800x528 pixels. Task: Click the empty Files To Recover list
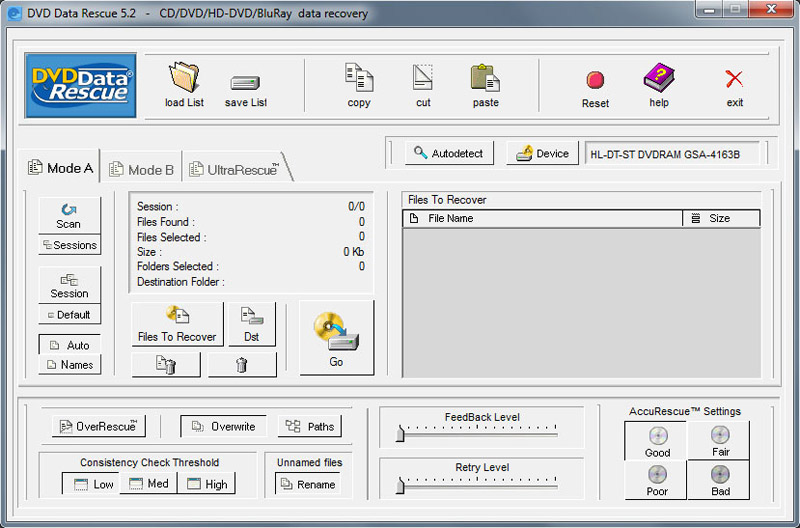click(x=582, y=303)
